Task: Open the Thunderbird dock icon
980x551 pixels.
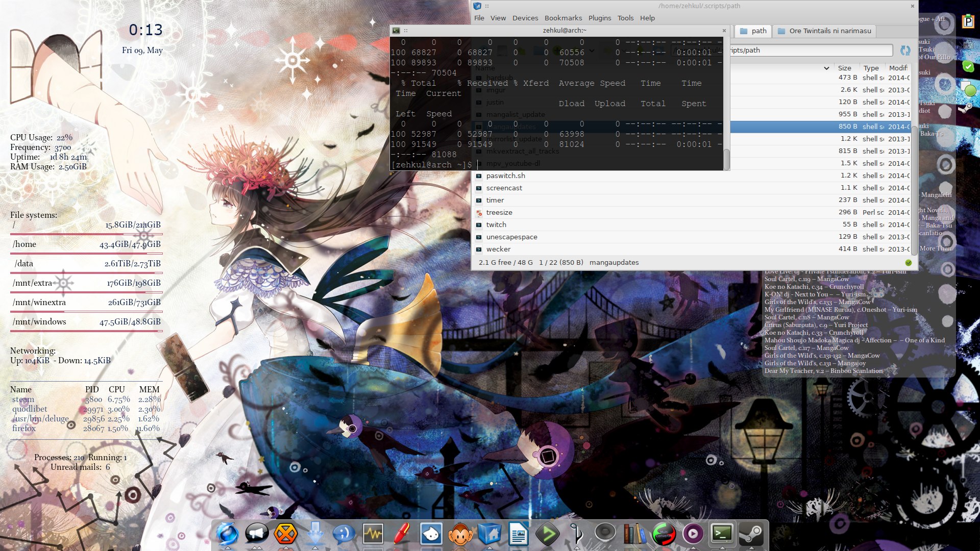Action: (227, 534)
